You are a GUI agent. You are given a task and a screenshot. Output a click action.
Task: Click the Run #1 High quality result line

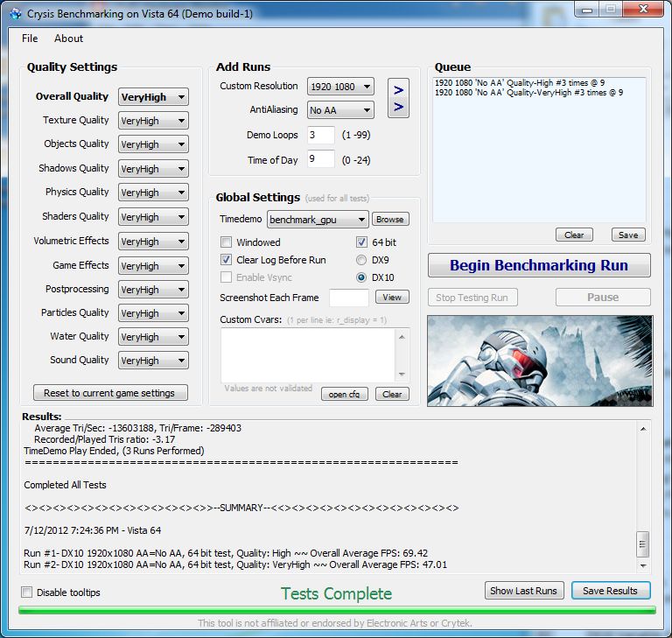(226, 553)
